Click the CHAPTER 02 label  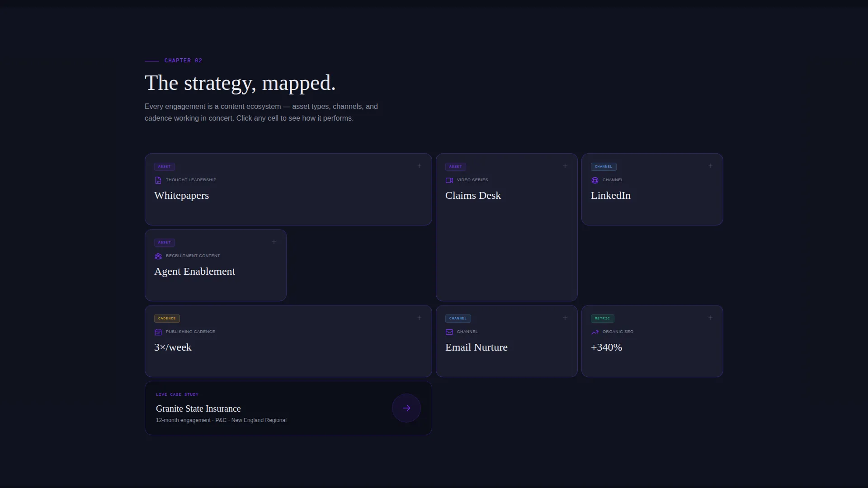coord(183,61)
